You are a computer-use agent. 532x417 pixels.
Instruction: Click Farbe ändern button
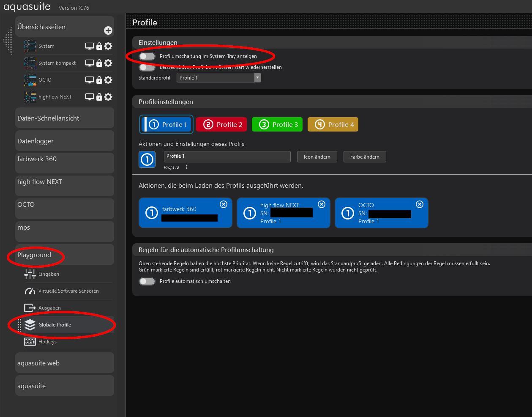pyautogui.click(x=365, y=157)
